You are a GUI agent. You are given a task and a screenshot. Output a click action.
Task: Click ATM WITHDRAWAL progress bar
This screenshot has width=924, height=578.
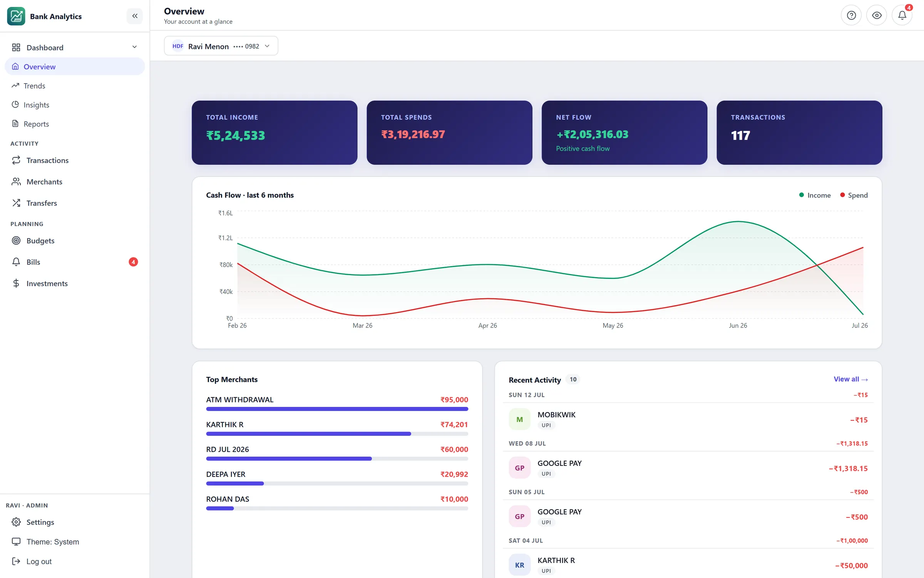[x=337, y=409]
